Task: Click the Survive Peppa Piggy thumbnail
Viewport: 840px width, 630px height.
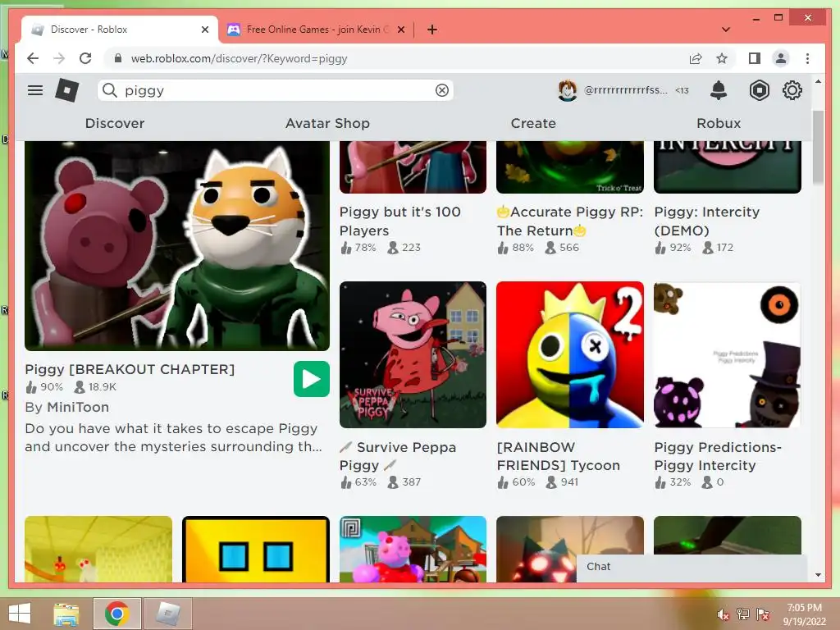Action: click(413, 354)
